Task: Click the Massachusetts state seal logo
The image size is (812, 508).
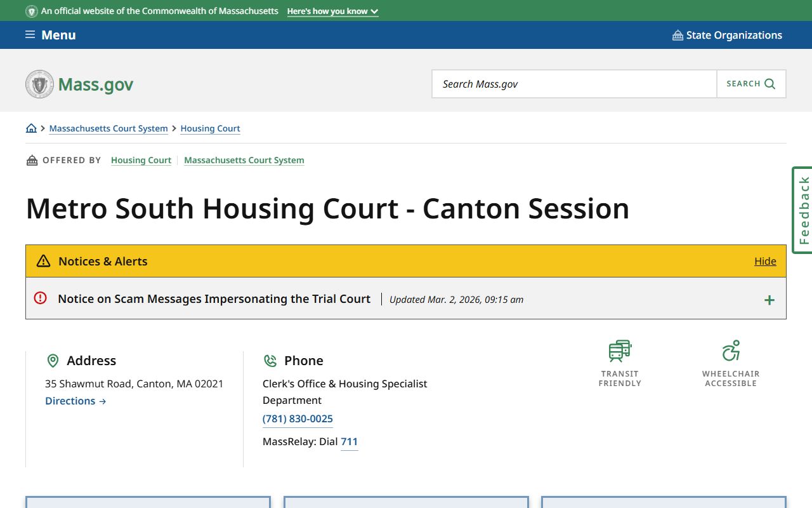Action: (39, 84)
